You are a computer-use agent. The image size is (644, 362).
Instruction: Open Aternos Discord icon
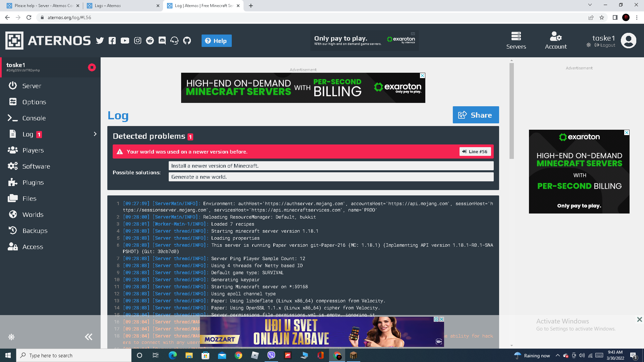tap(162, 41)
